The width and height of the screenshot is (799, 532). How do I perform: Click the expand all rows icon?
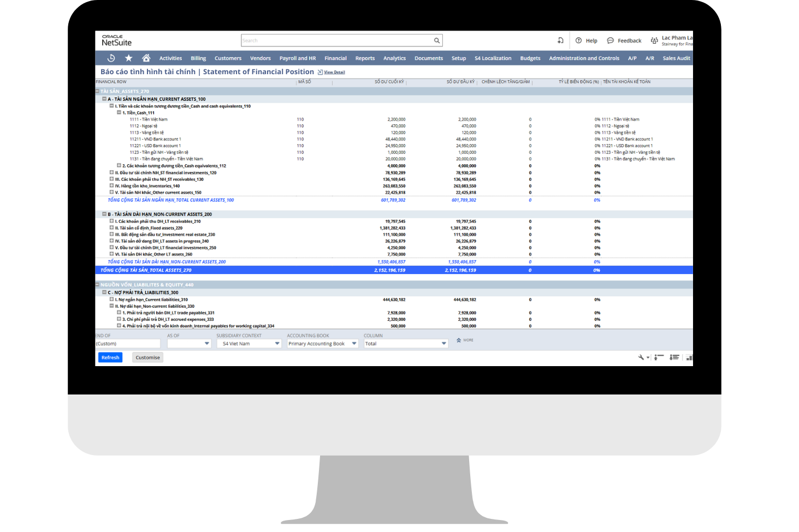(x=674, y=357)
